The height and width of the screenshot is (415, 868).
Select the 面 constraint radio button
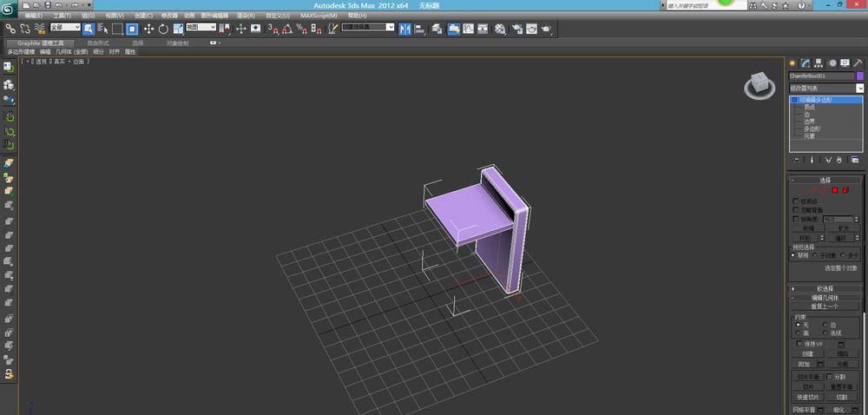798,333
